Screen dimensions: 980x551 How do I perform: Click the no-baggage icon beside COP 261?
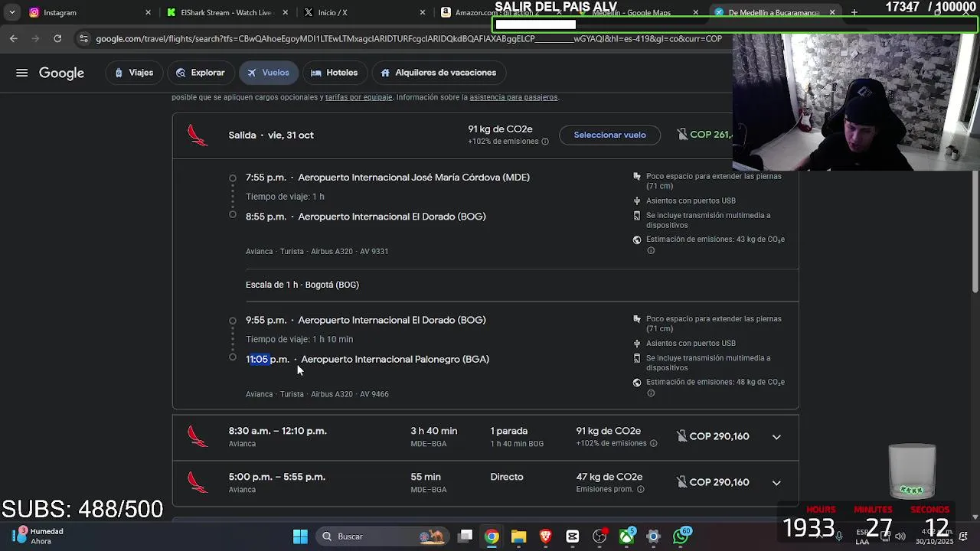coord(682,135)
